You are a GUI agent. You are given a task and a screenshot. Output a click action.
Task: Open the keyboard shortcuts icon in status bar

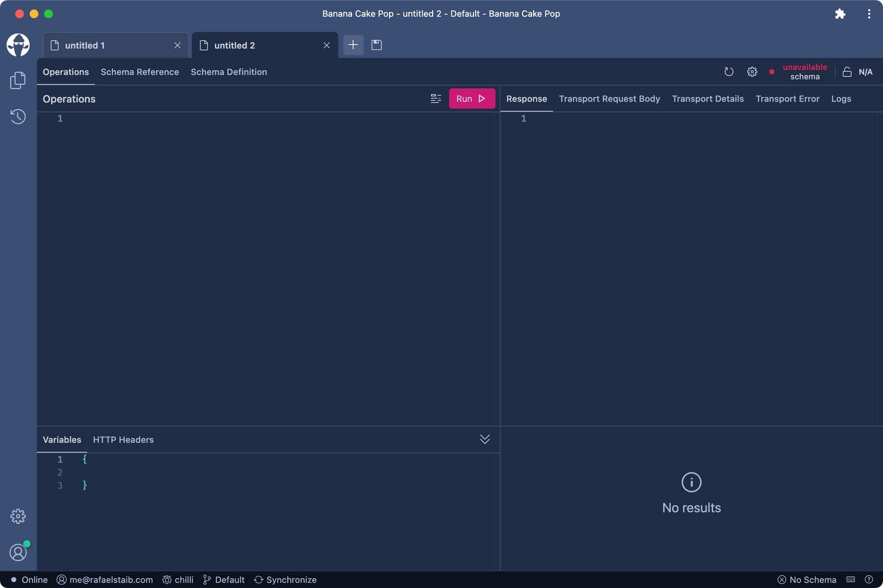[850, 580]
